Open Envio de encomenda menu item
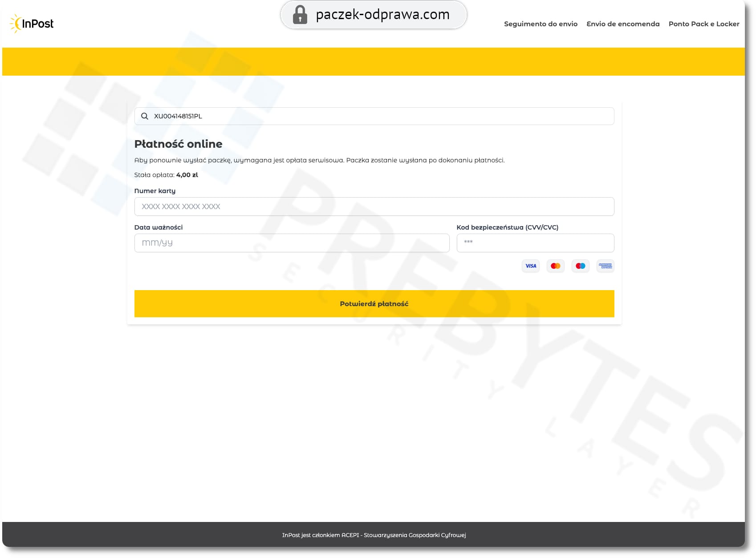Image resolution: width=756 pixels, height=558 pixels. [x=623, y=24]
